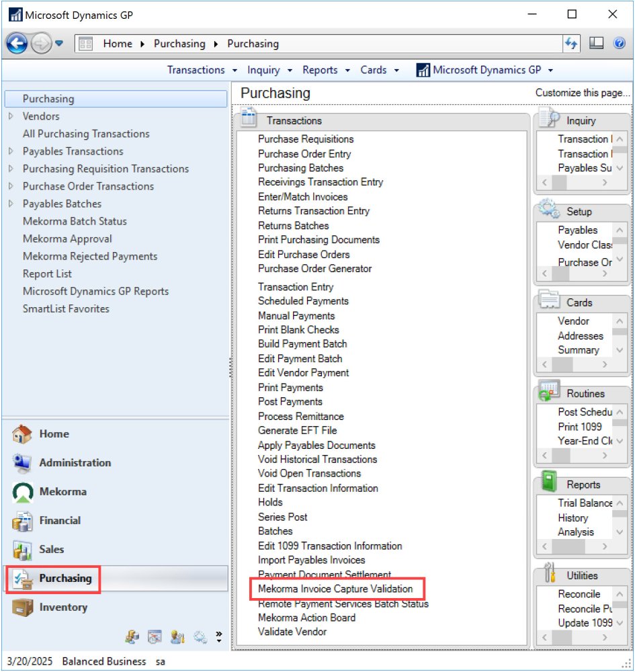635x672 pixels.
Task: Expand the Payables Transactions node
Action: point(11,151)
